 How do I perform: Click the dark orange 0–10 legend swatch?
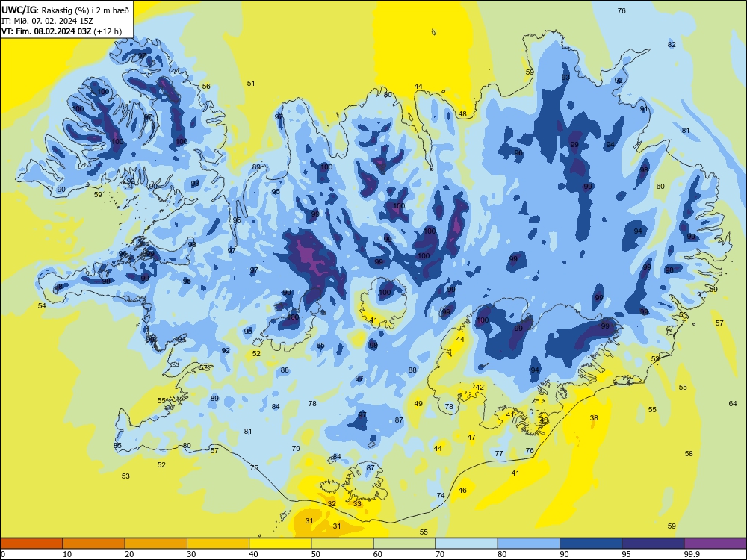(x=31, y=544)
